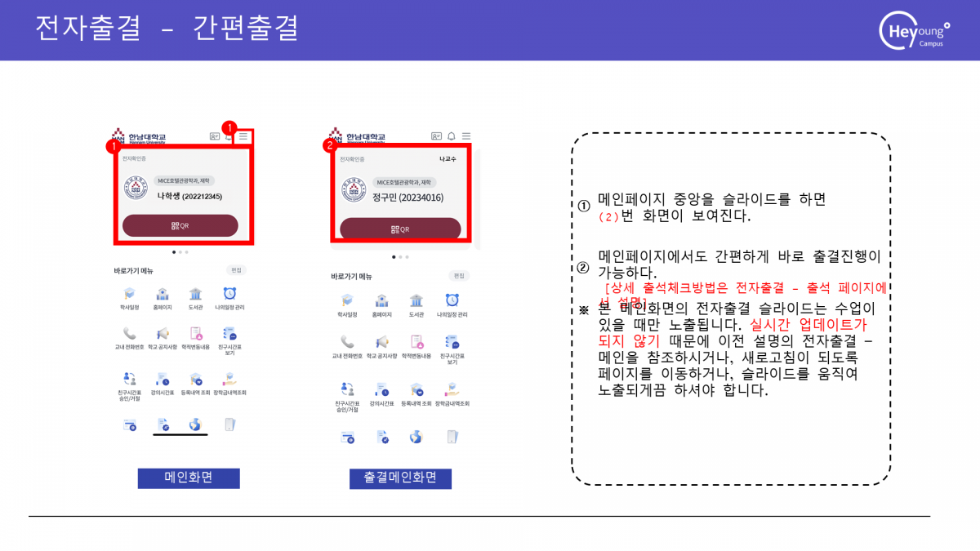Tap the notification bell on the 출결메인화면 phone
This screenshot has width=980, height=551.
(452, 136)
